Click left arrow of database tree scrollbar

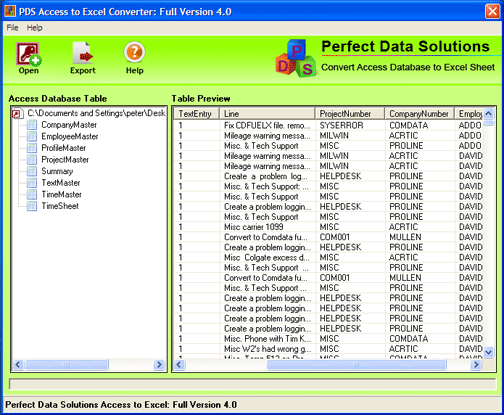pos(18,365)
